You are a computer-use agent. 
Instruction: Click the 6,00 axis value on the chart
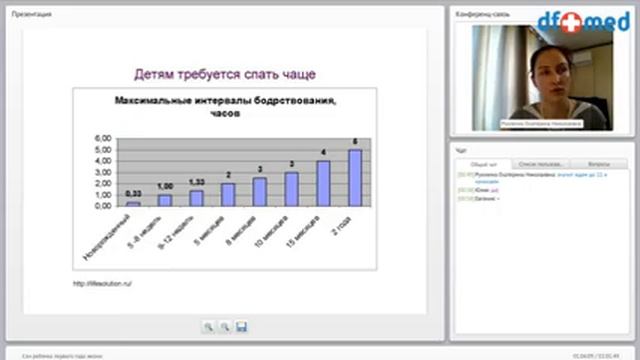103,138
